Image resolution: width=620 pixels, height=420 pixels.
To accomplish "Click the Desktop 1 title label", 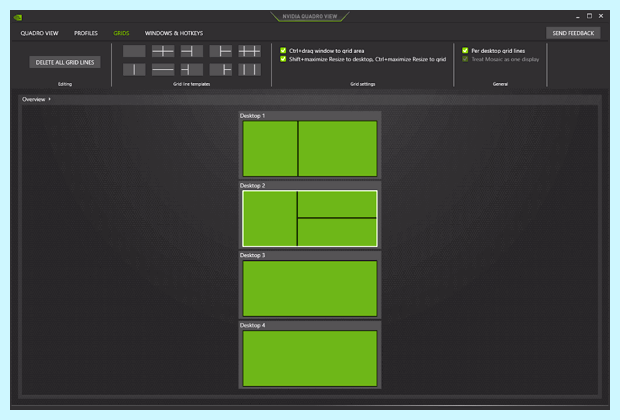I will (x=252, y=116).
